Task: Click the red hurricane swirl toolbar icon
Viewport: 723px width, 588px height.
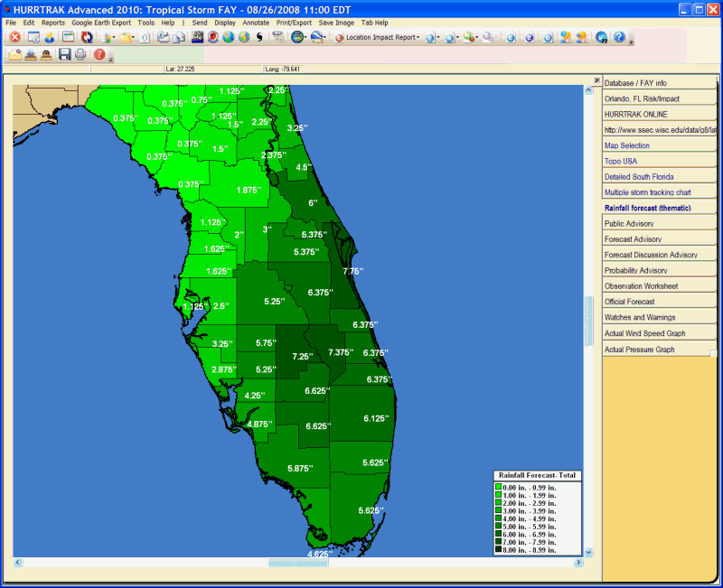Action: (x=212, y=37)
